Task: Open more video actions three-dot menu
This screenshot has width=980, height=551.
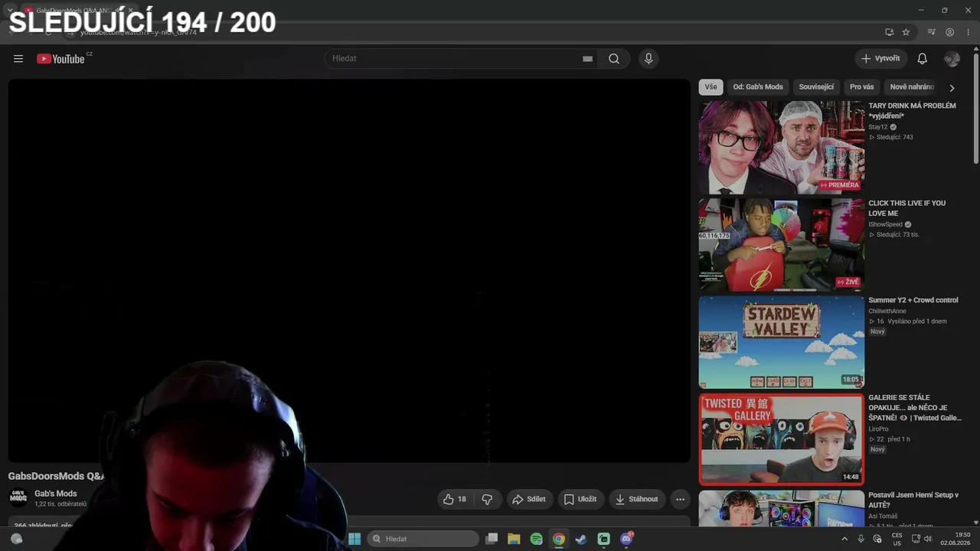Action: click(680, 499)
